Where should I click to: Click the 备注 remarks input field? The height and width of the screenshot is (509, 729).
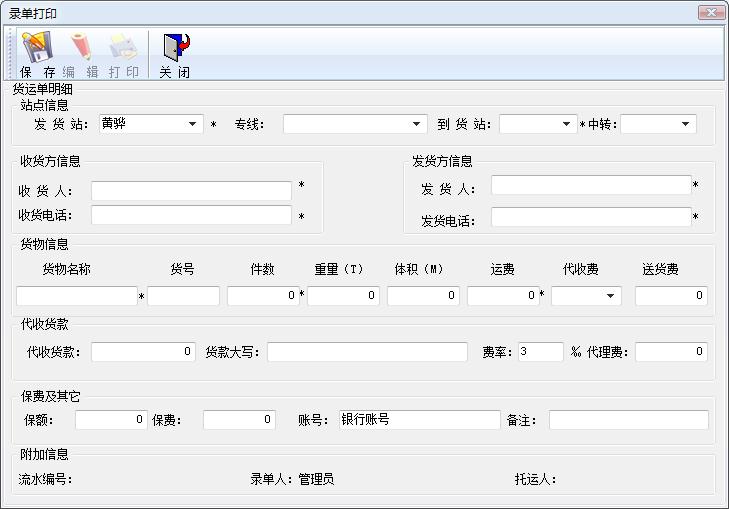coord(628,420)
